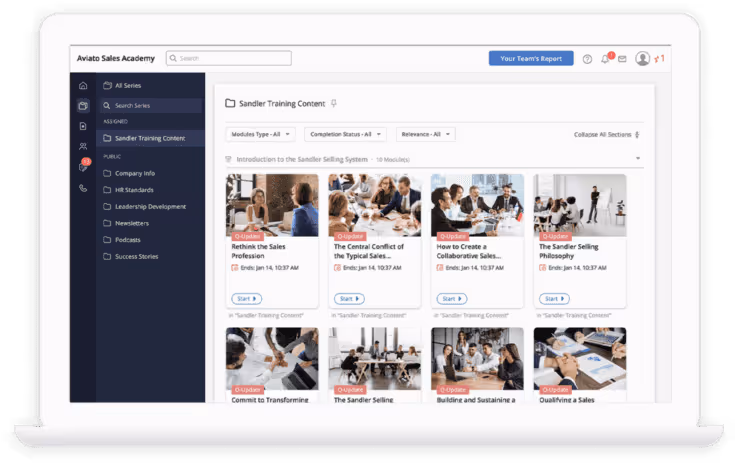
Task: Open the Users group sidebar icon
Action: coord(83,146)
